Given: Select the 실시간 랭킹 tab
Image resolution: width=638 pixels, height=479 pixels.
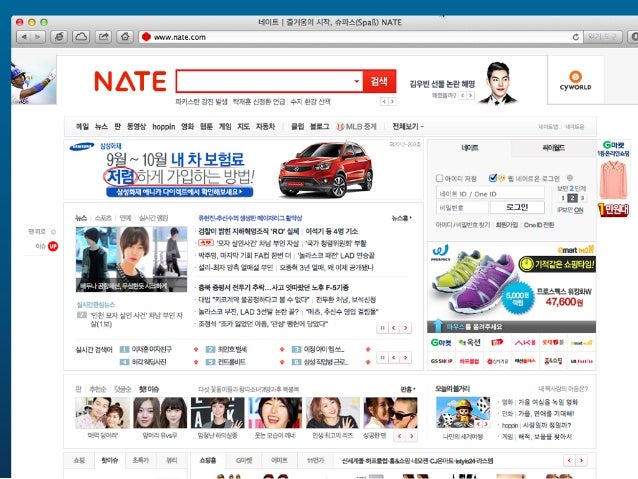Looking at the screenshot, I should (x=154, y=218).
